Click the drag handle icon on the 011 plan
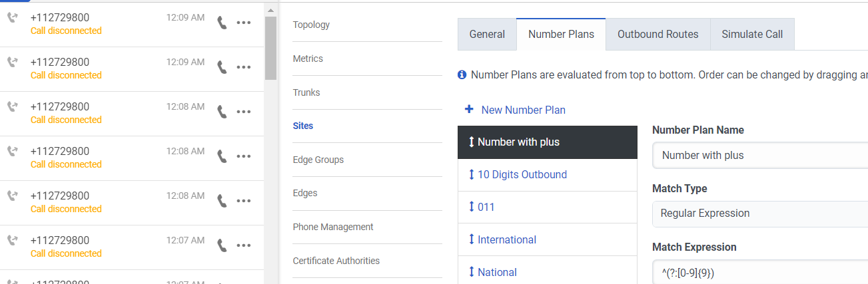Image resolution: width=868 pixels, height=284 pixels. click(x=472, y=208)
